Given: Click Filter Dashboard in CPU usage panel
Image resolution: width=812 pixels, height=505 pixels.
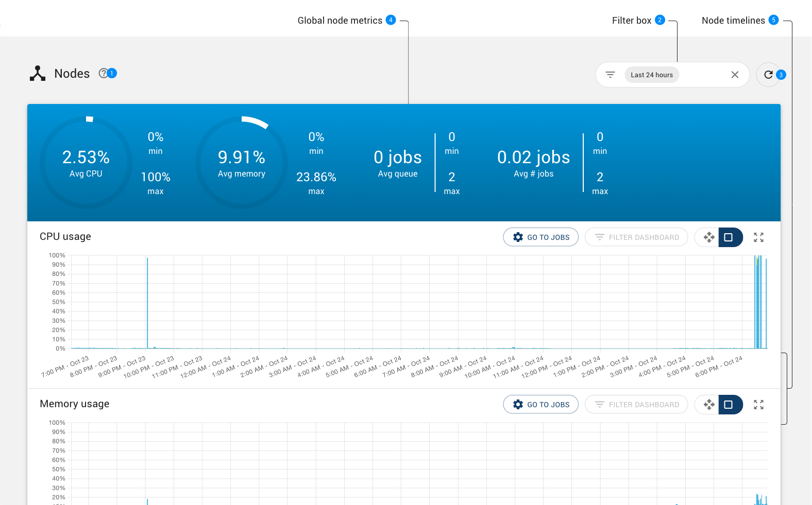Looking at the screenshot, I should pos(636,237).
